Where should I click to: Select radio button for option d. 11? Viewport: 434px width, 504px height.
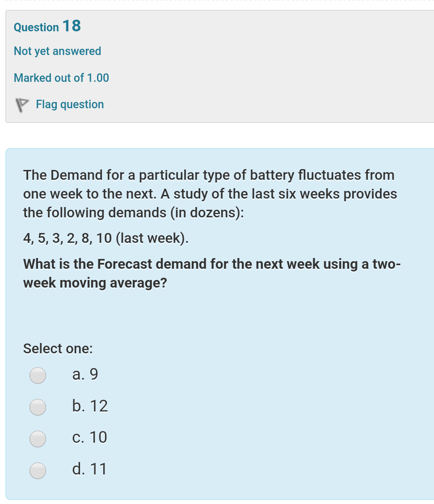click(38, 470)
